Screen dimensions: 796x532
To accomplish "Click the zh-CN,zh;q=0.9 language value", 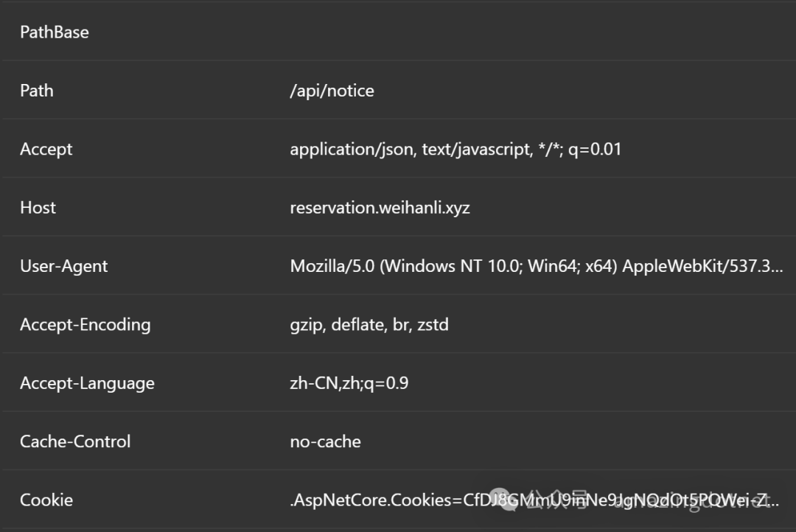I will tap(349, 383).
